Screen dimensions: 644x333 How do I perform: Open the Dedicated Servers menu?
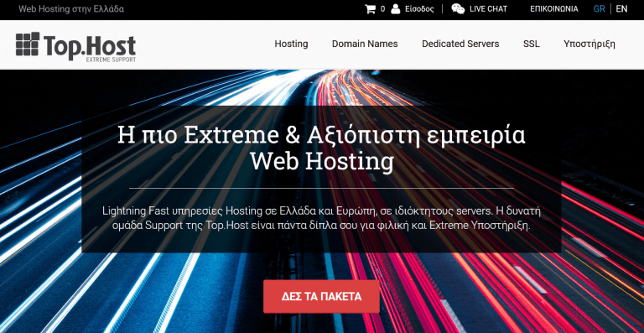pyautogui.click(x=460, y=44)
